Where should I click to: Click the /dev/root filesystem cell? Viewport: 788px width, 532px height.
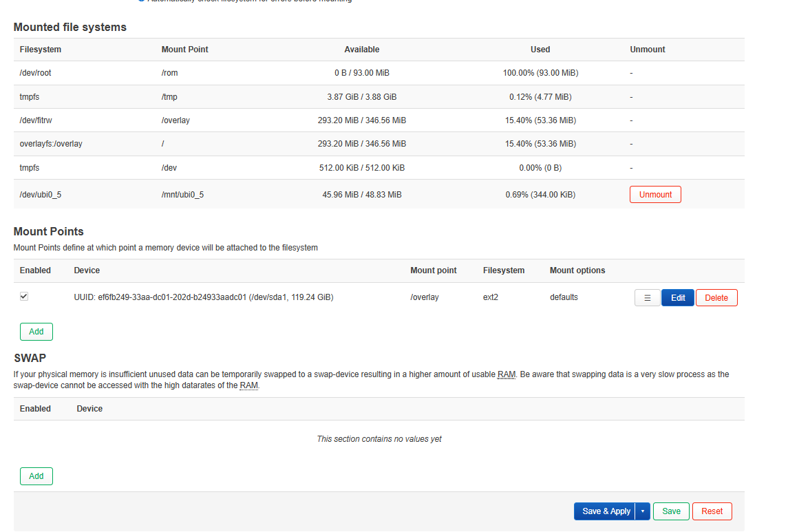coord(35,73)
